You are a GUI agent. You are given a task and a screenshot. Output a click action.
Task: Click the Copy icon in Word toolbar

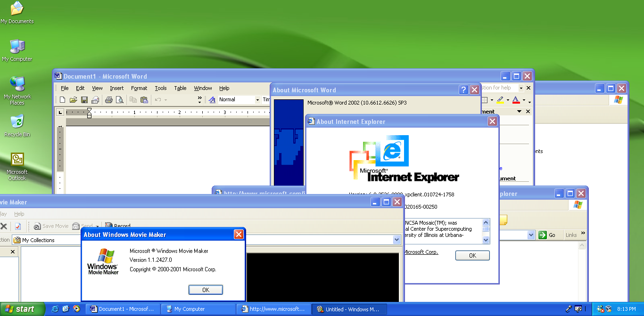tap(133, 100)
